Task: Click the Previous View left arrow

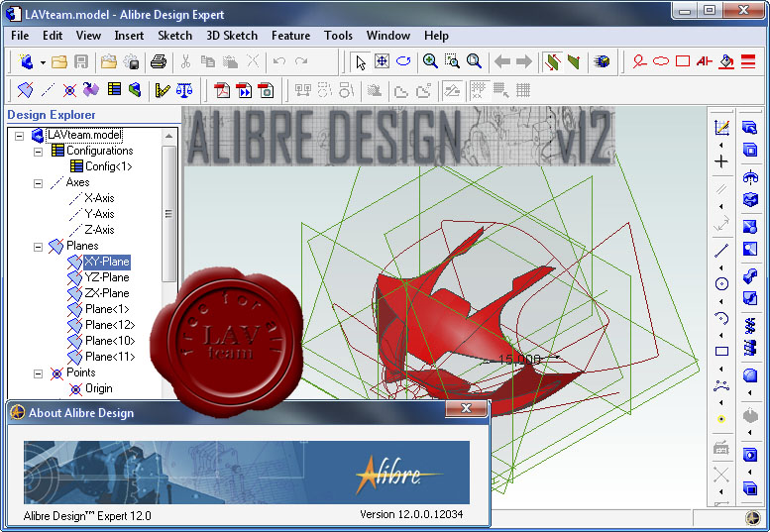Action: coord(501,61)
